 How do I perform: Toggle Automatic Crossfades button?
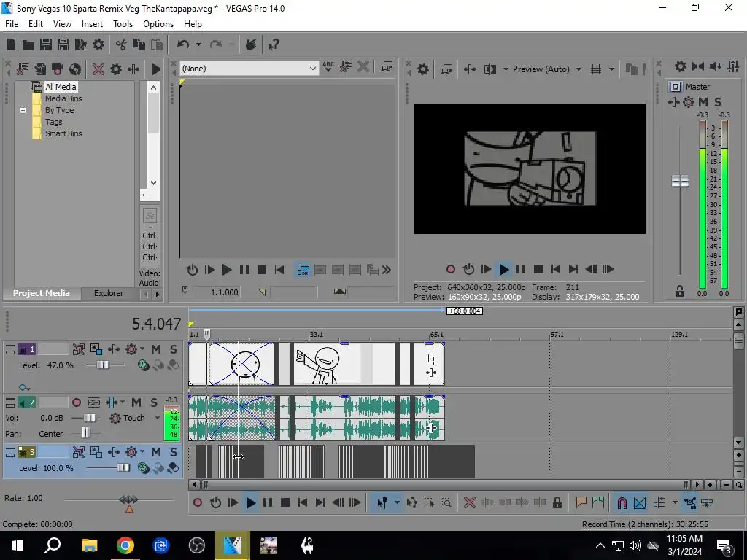point(640,503)
